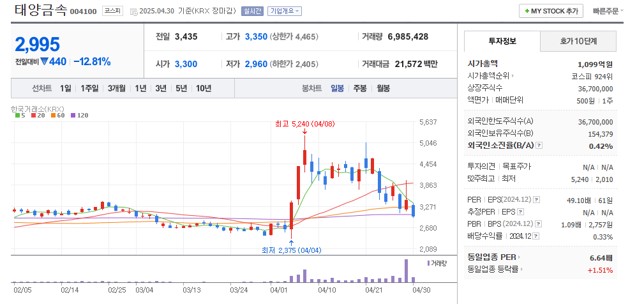Click the 최고 5,240 (04/08) chart marker
The width and height of the screenshot is (644, 304).
304,124
